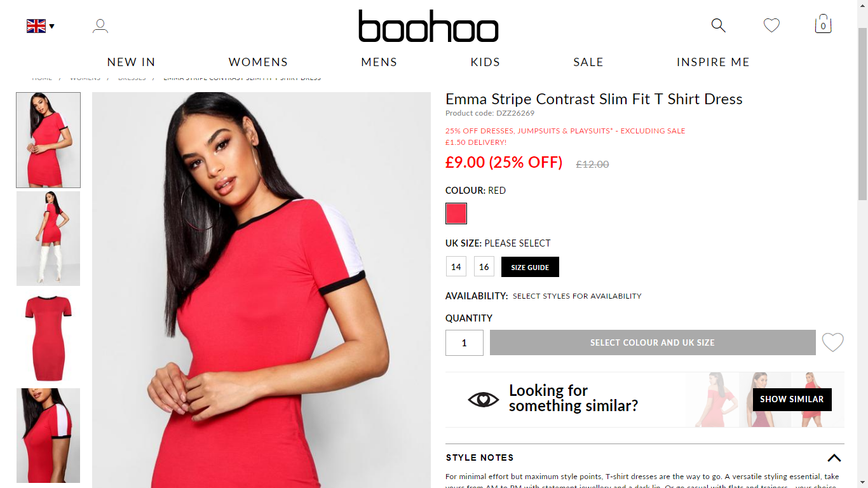Open the shopping bag icon

pos(823,24)
